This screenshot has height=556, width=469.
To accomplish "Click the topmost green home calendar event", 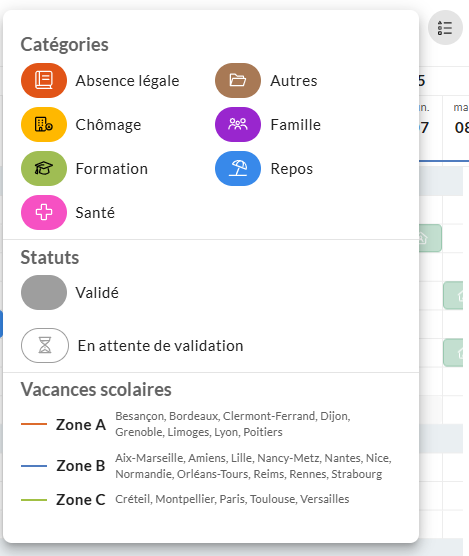I will point(430,238).
